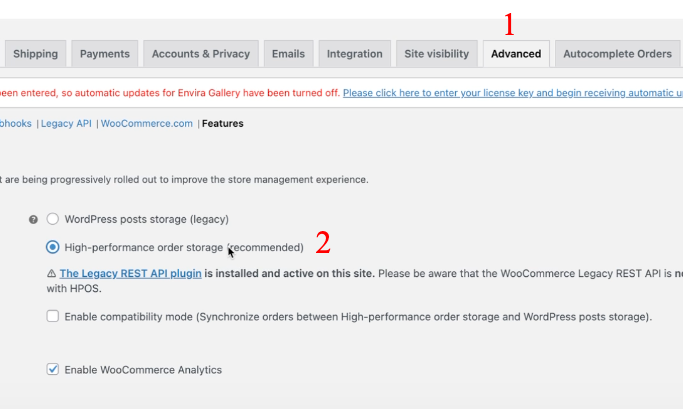Click the help question mark icon
Screen dimensions: 683x409
33,220
